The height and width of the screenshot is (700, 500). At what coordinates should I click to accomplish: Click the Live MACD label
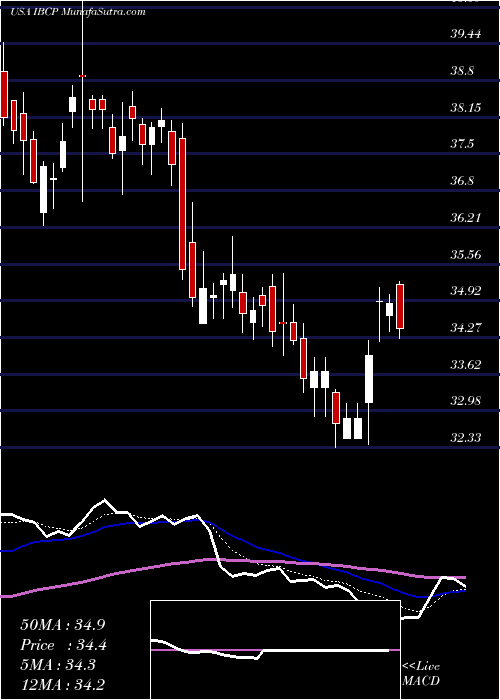click(421, 674)
